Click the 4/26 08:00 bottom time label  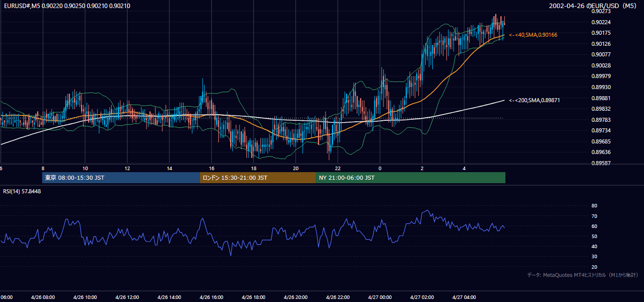point(43,297)
